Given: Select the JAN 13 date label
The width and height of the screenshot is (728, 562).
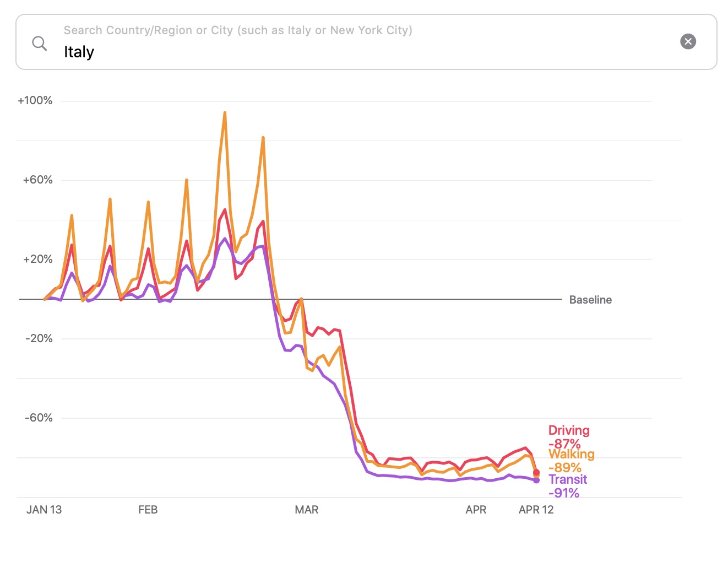Looking at the screenshot, I should click(44, 510).
